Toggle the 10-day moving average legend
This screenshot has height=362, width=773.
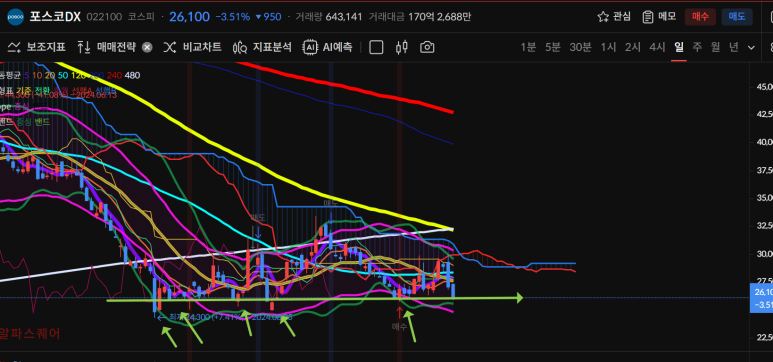37,75
